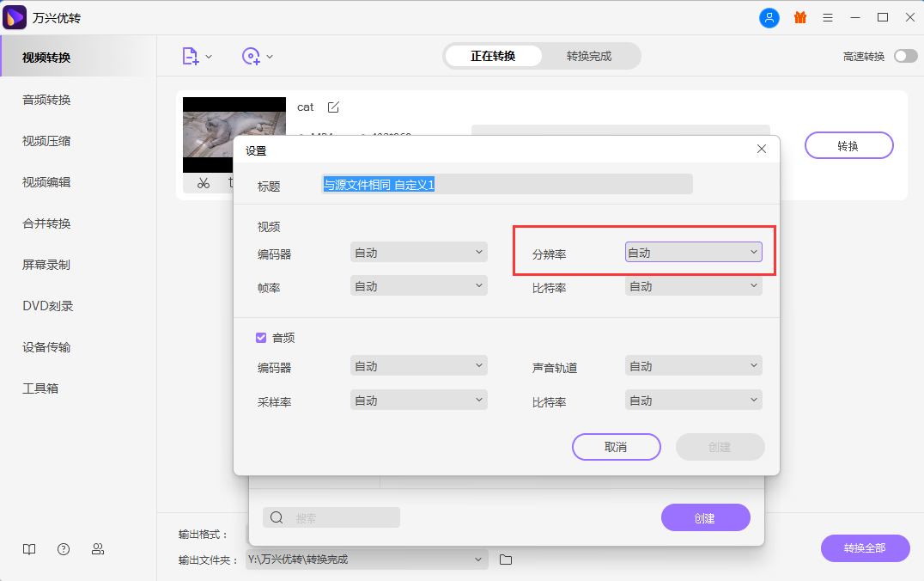Open the video 编码器 dropdown

pyautogui.click(x=418, y=251)
